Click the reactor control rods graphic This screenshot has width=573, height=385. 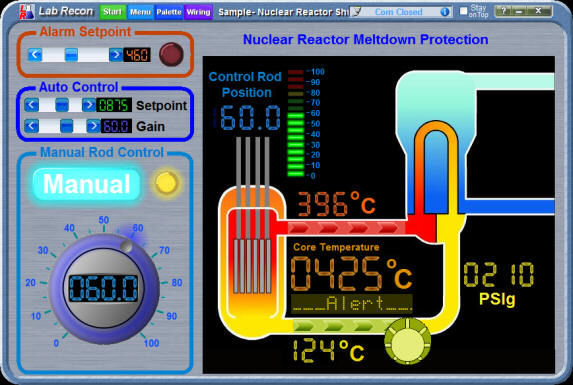pyautogui.click(x=253, y=215)
